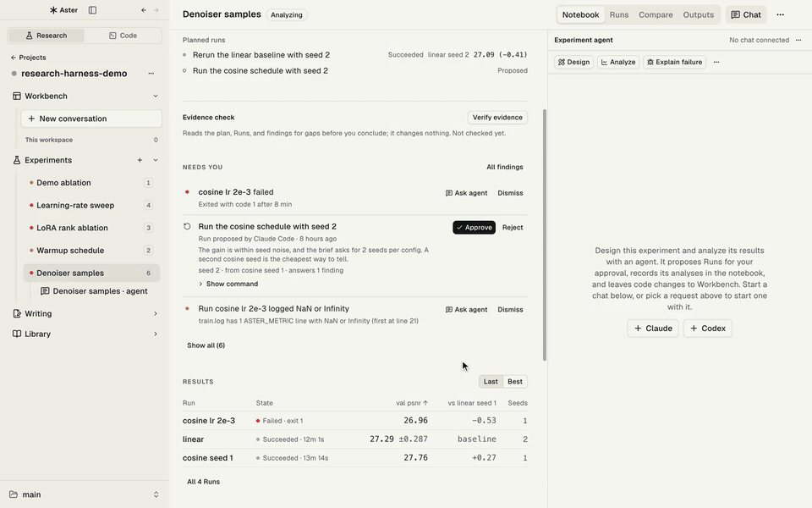Click the notebook vertical scrollbar
Viewport: 812px width, 508px height.
[544, 235]
